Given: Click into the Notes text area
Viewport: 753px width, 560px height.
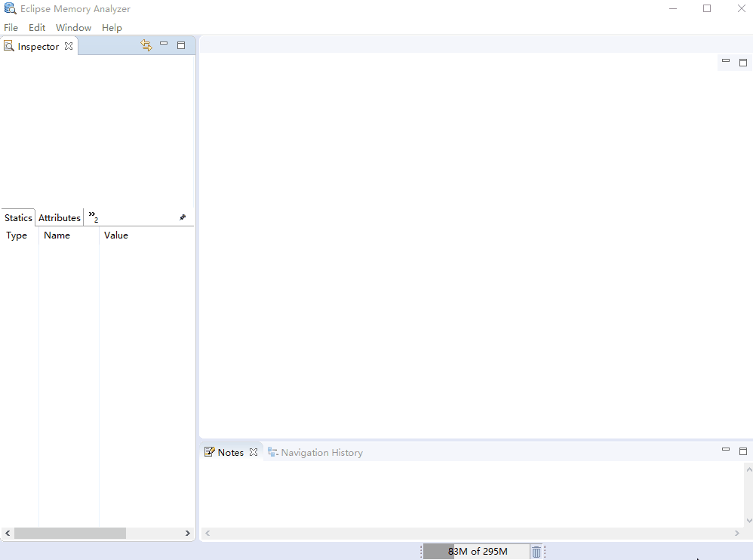Looking at the screenshot, I should click(x=472, y=494).
